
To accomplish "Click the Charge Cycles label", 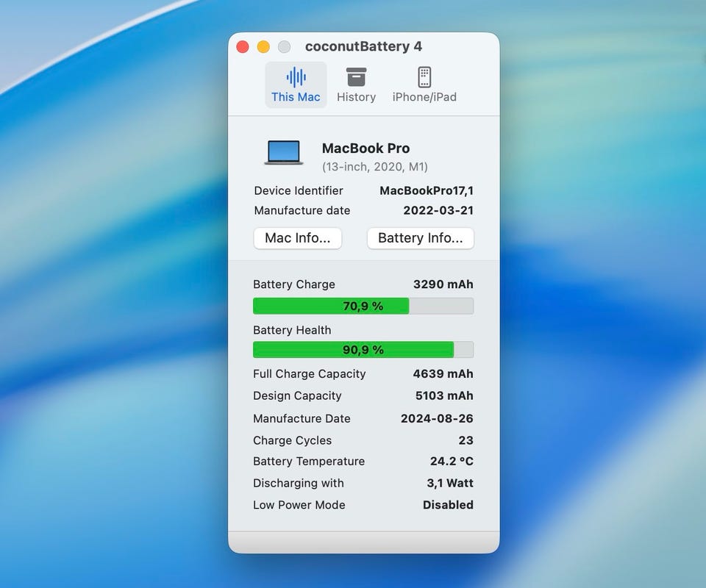I will click(x=292, y=440).
